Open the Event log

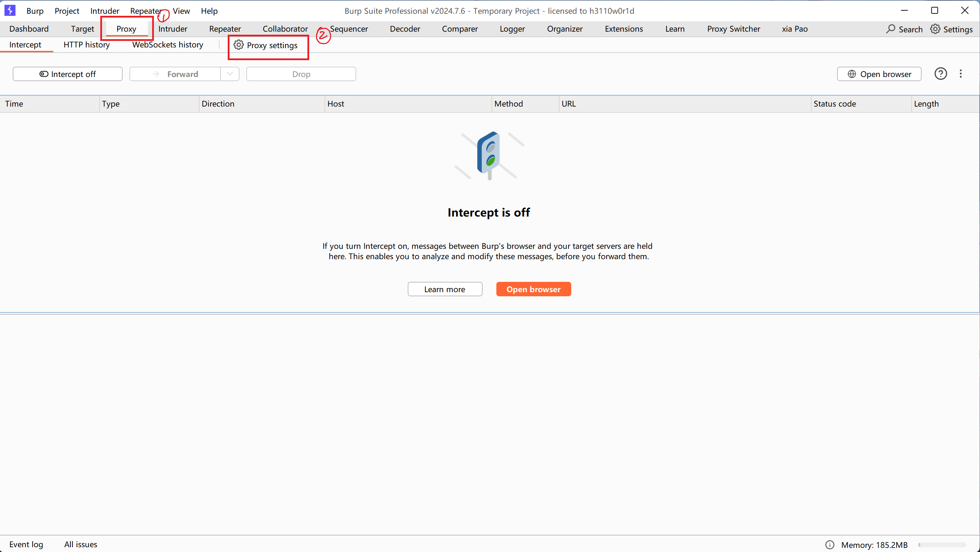[x=26, y=544]
